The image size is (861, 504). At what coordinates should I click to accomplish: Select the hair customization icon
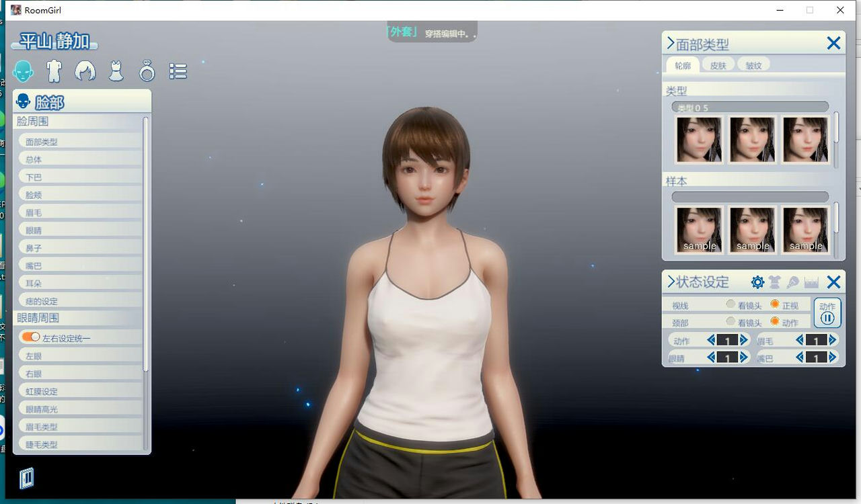tap(86, 70)
